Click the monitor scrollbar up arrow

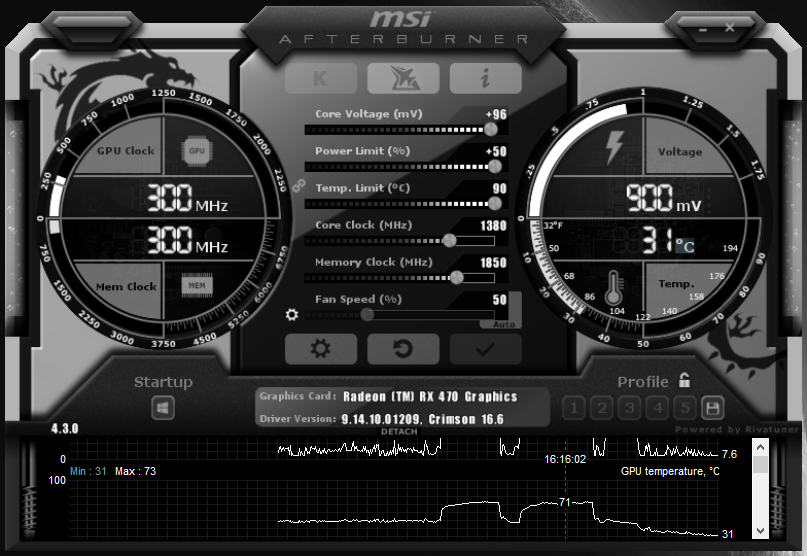pos(760,447)
